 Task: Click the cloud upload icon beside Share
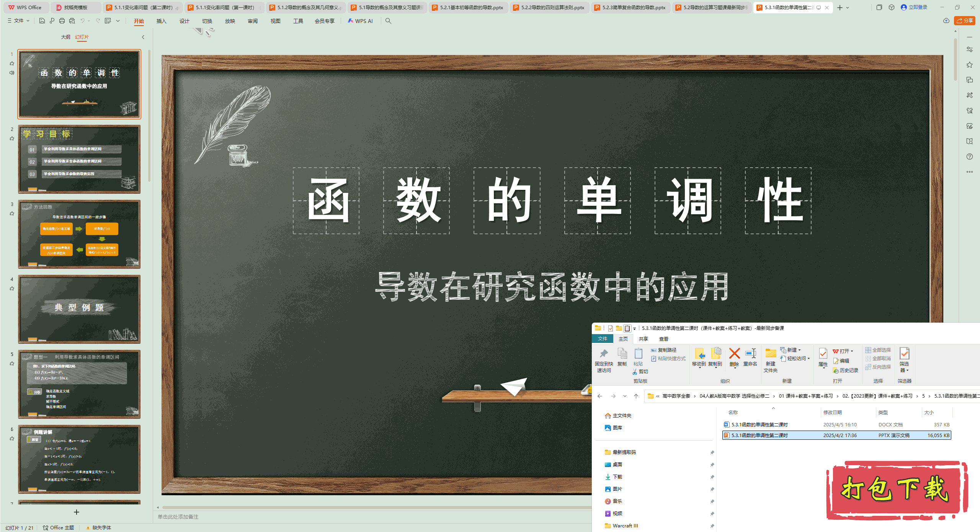946,21
